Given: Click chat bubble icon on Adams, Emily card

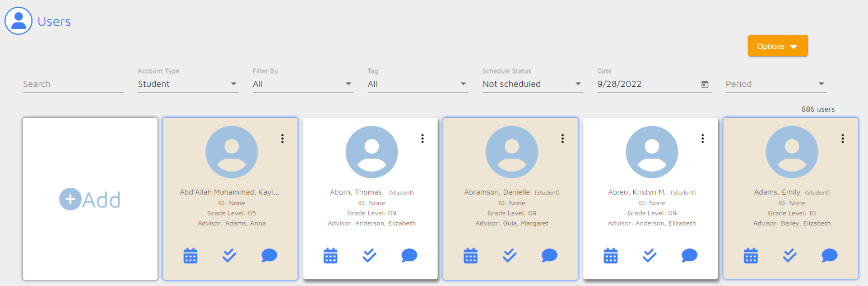Looking at the screenshot, I should [x=829, y=256].
